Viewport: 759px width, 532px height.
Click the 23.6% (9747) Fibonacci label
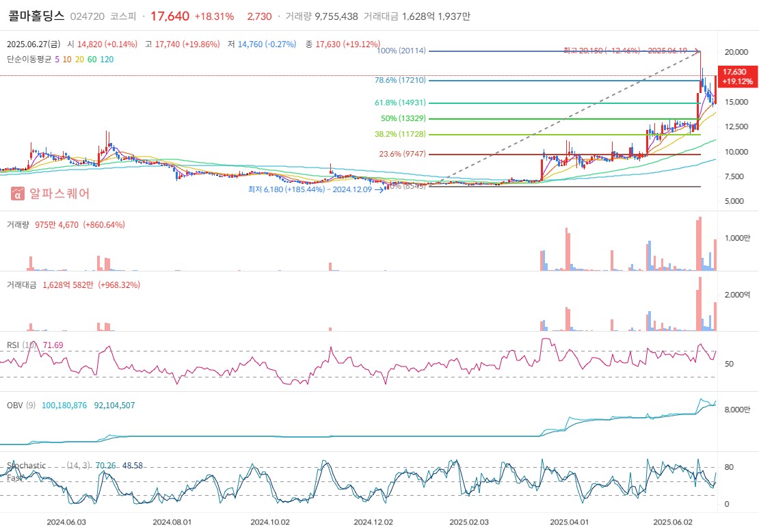[402, 154]
